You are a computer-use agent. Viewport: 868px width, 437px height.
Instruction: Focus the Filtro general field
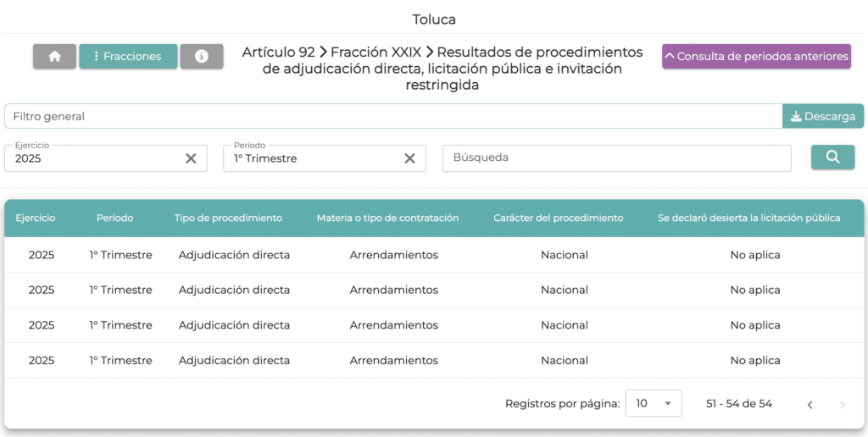click(390, 116)
